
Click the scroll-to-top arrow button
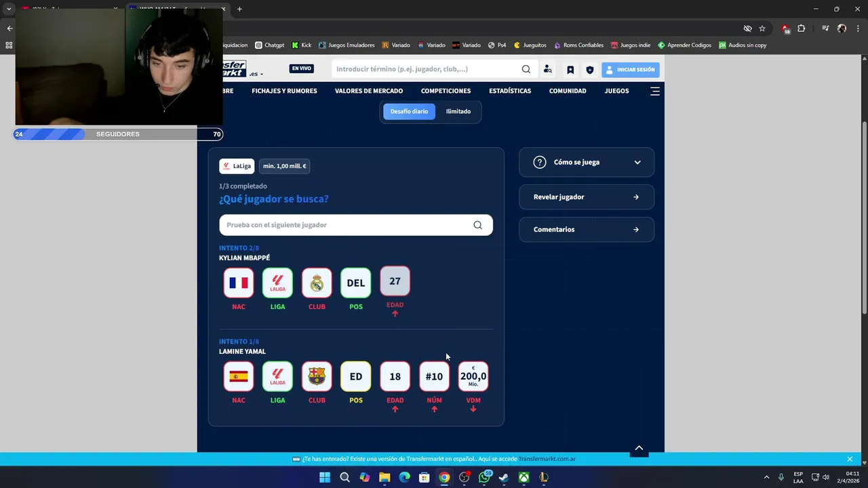[639, 448]
